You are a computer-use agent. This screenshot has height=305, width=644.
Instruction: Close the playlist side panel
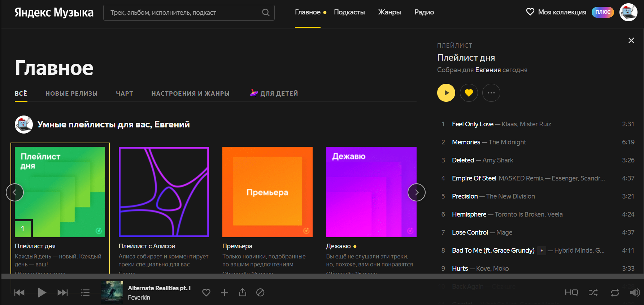click(x=631, y=40)
